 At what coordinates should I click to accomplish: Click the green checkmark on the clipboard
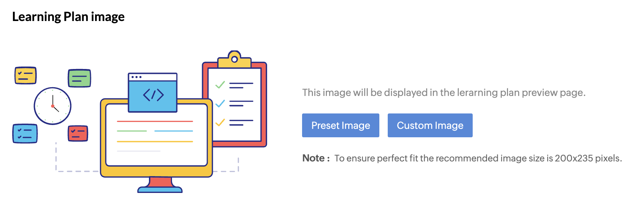pos(220,85)
